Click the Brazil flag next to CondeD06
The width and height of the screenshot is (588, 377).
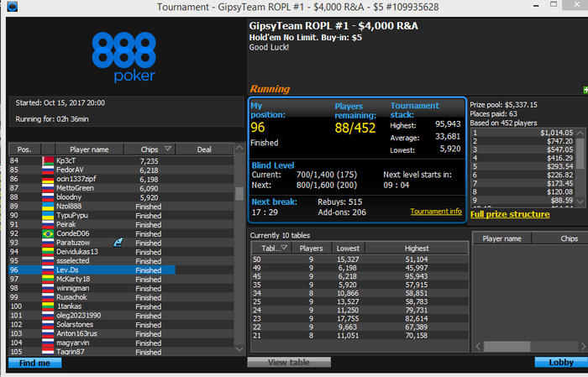[48, 234]
